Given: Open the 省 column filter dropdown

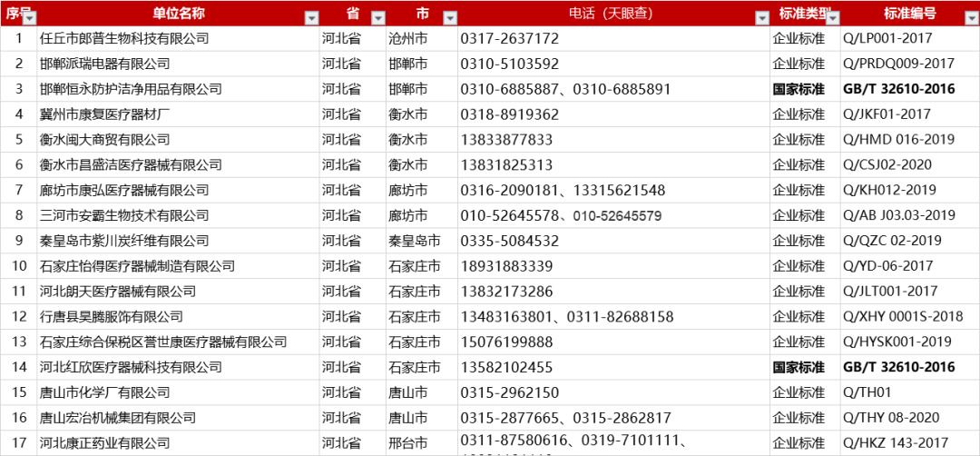Looking at the screenshot, I should pyautogui.click(x=378, y=18).
